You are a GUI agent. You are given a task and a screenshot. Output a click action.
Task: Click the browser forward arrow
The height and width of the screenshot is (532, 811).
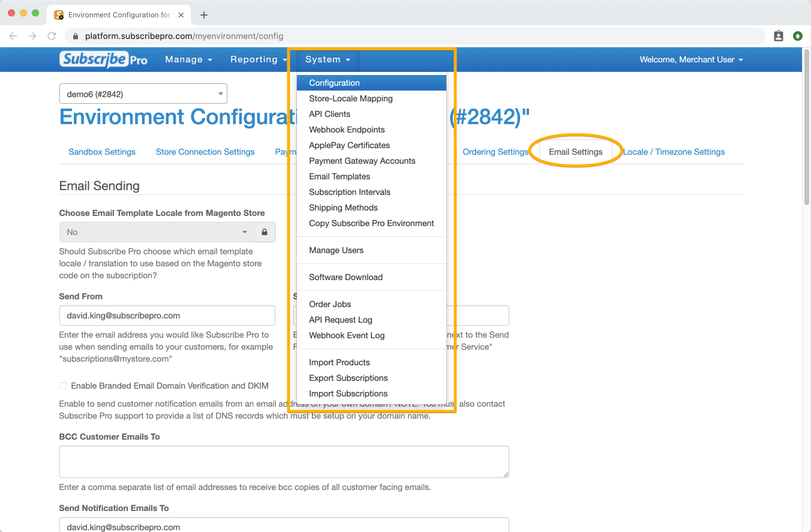point(32,36)
